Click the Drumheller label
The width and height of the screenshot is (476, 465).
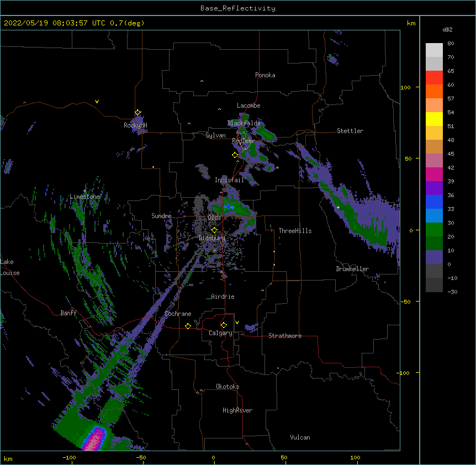pos(352,269)
